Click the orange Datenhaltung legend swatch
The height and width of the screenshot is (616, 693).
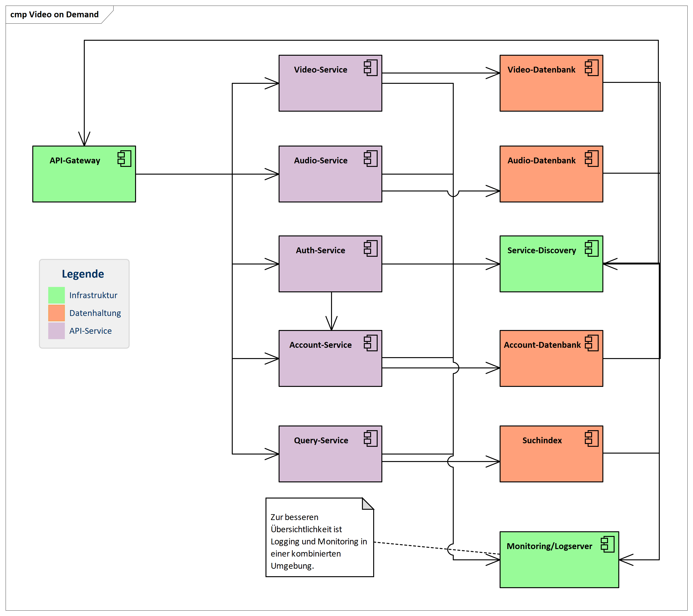click(x=56, y=313)
